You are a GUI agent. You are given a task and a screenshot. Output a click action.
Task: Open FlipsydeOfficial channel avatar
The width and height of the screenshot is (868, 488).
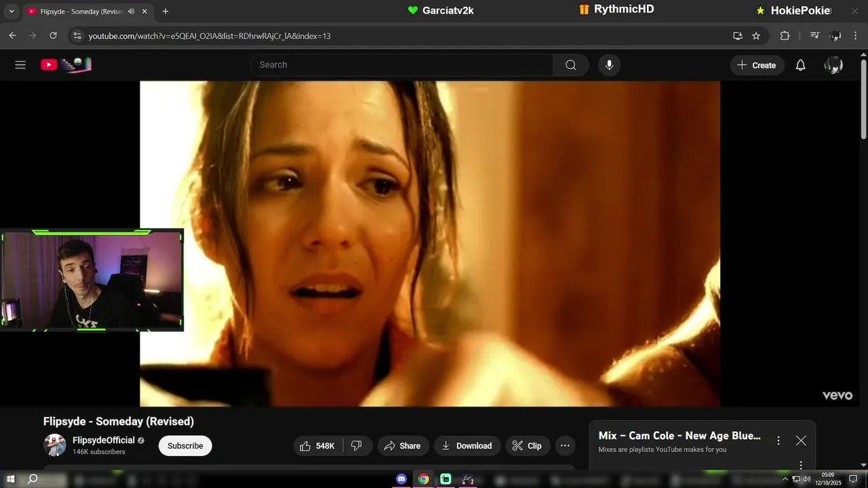tap(55, 445)
